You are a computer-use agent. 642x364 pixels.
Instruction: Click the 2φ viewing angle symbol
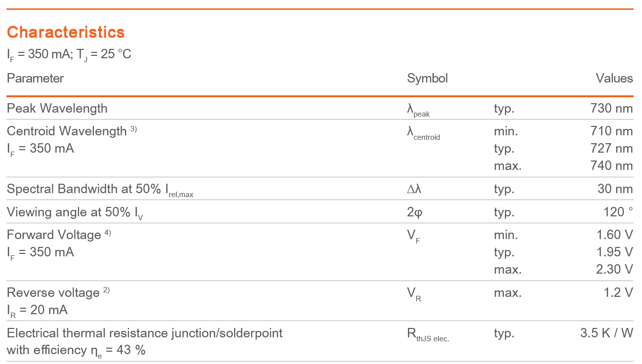coord(414,212)
